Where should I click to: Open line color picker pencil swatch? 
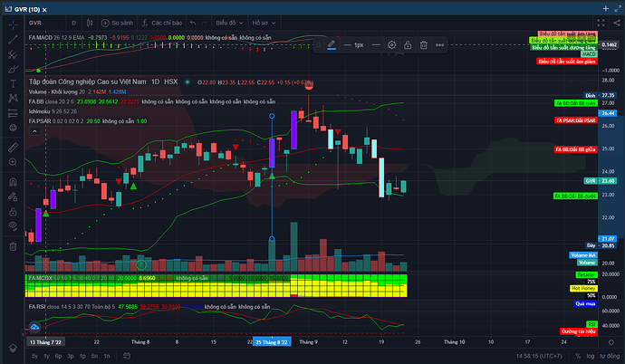[332, 44]
